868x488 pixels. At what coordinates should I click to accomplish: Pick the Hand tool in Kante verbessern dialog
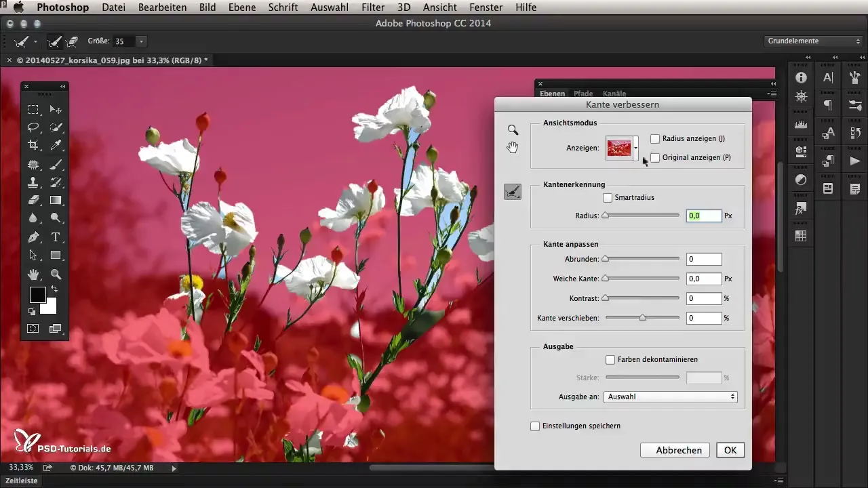coord(513,147)
